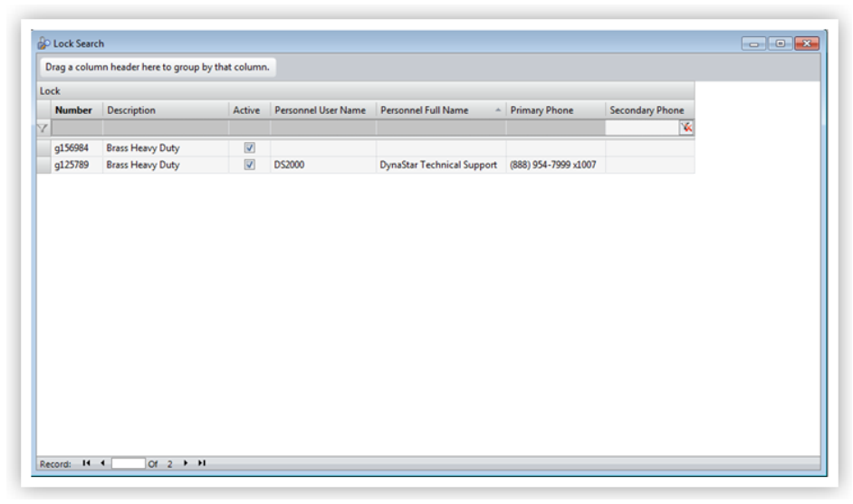Select the DynaStar Technical Support cell
Viewport: 853px width, 504px height.
pos(437,165)
